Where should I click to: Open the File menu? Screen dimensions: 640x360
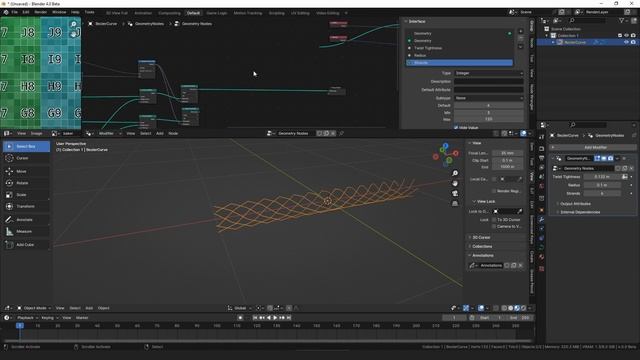(x=14, y=12)
